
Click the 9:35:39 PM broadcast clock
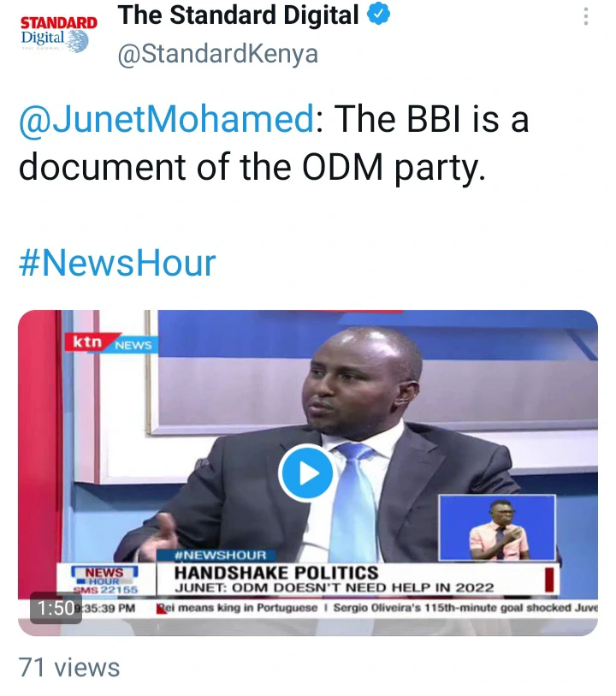point(105,608)
